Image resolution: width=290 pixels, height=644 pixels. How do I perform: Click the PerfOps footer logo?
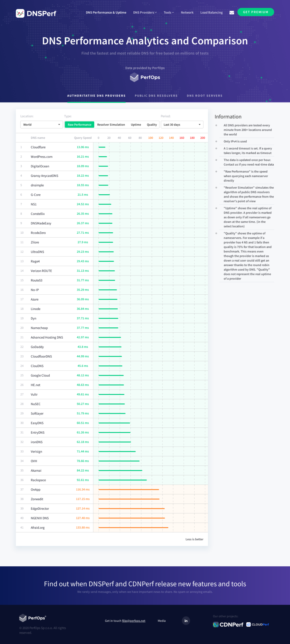(x=33, y=618)
